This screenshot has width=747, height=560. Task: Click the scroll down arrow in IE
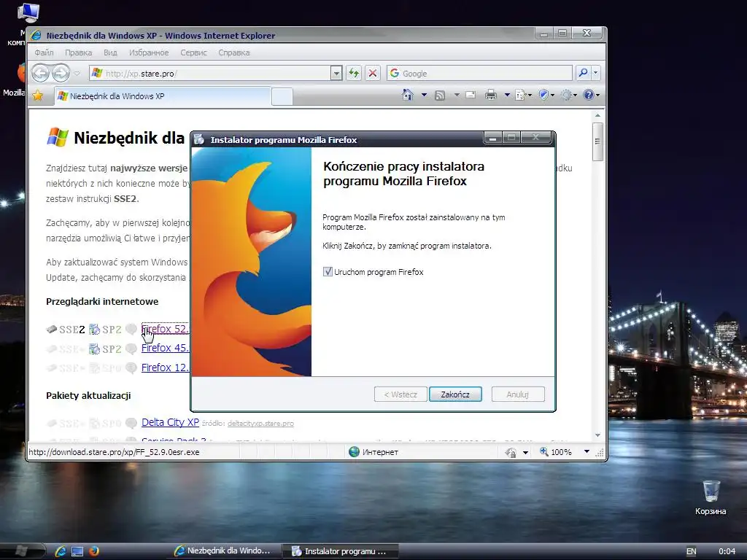tap(597, 435)
